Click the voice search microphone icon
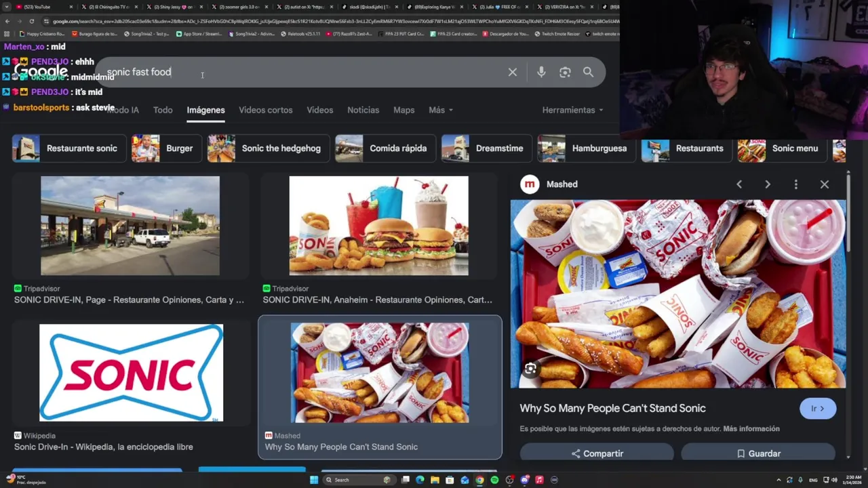Screen dimensions: 868x488 (541, 73)
